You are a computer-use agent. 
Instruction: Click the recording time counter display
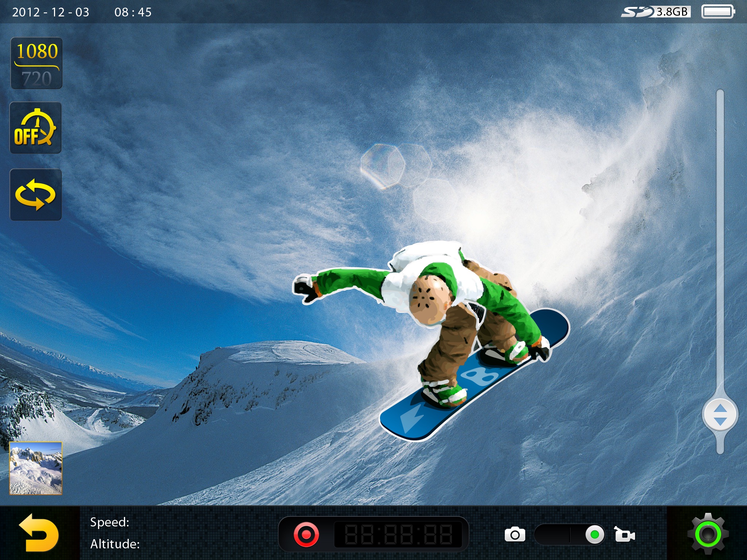[398, 535]
